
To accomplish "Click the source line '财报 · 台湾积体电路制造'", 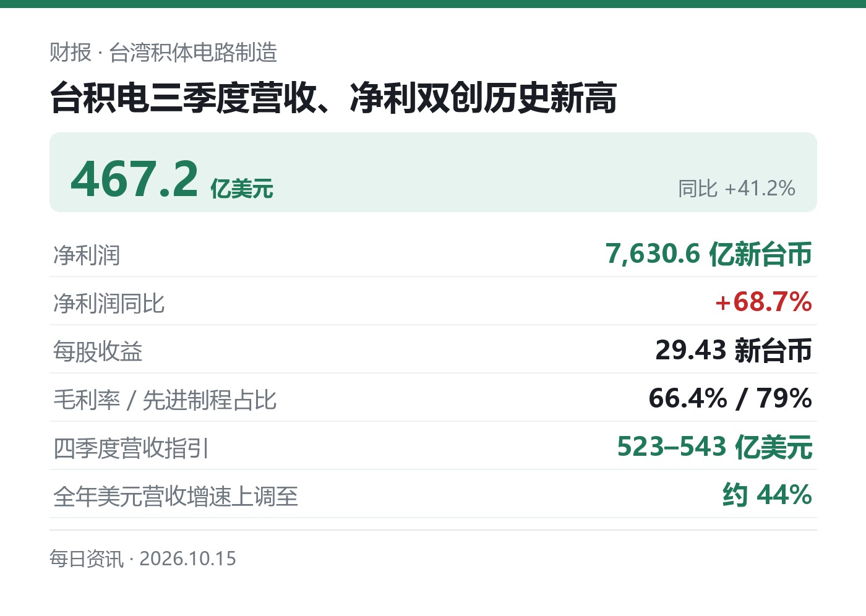I will click(x=163, y=53).
